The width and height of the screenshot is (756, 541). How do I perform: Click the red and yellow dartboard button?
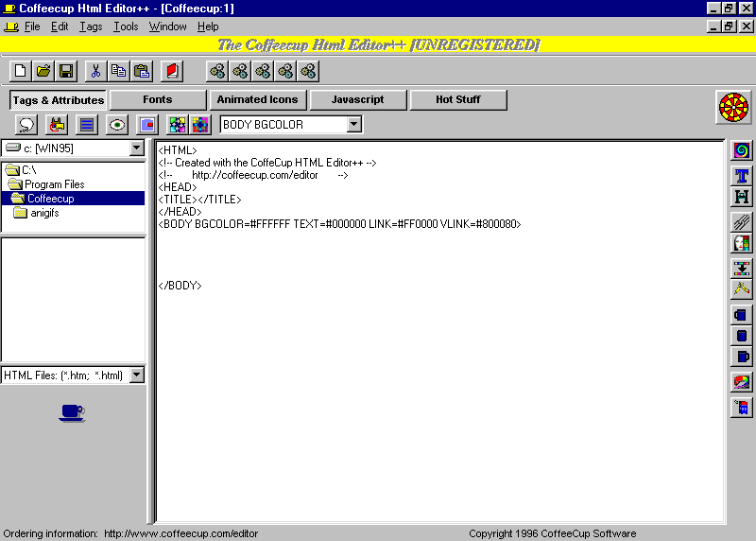coord(733,107)
